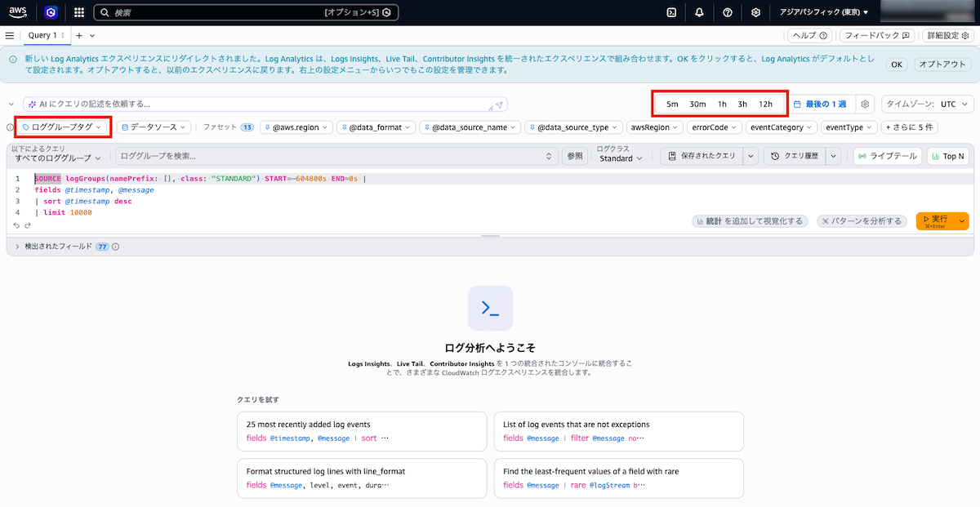Click the opt-out button on banner
This screenshot has width=980, height=507.
click(942, 64)
